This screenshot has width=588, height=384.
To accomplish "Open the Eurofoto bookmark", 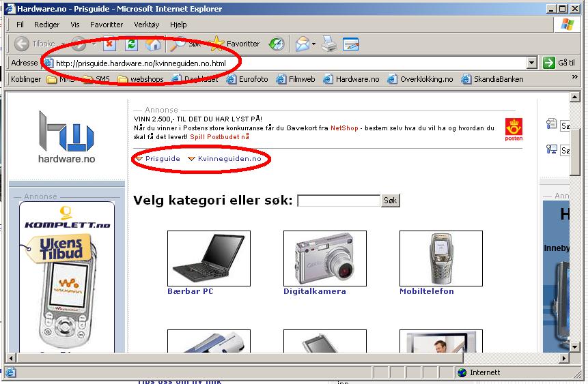I will tap(247, 79).
